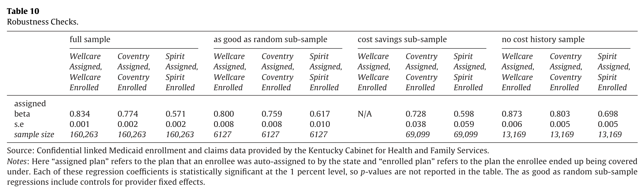Image resolution: width=644 pixels, height=195 pixels.
Task: Click the Table 10 heading
Action: click(x=23, y=11)
